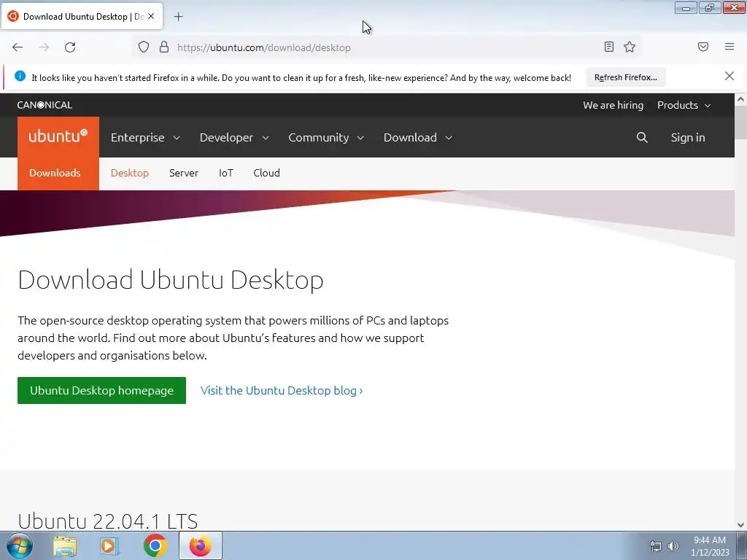This screenshot has height=560, width=747.
Task: Open the Windows Start menu
Action: (20, 545)
